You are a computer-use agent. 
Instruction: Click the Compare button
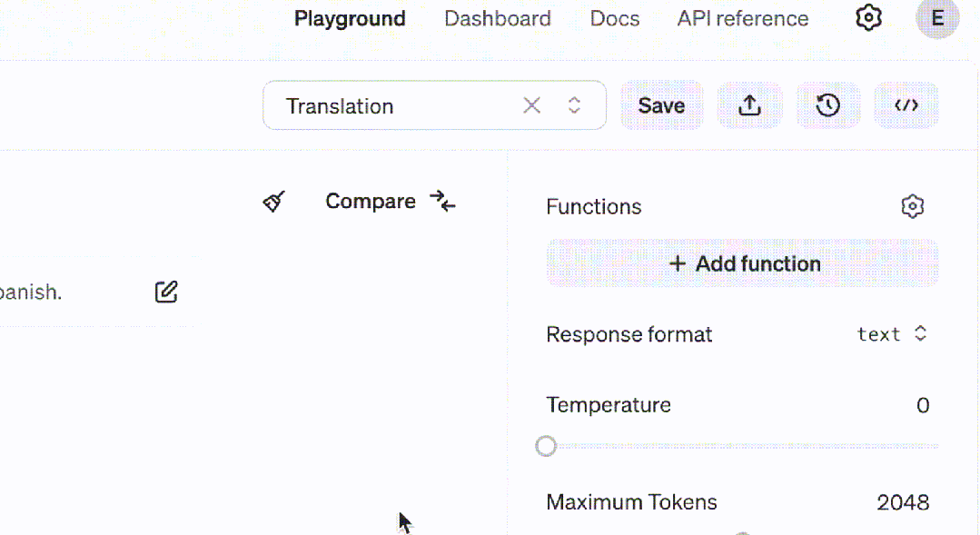(390, 202)
